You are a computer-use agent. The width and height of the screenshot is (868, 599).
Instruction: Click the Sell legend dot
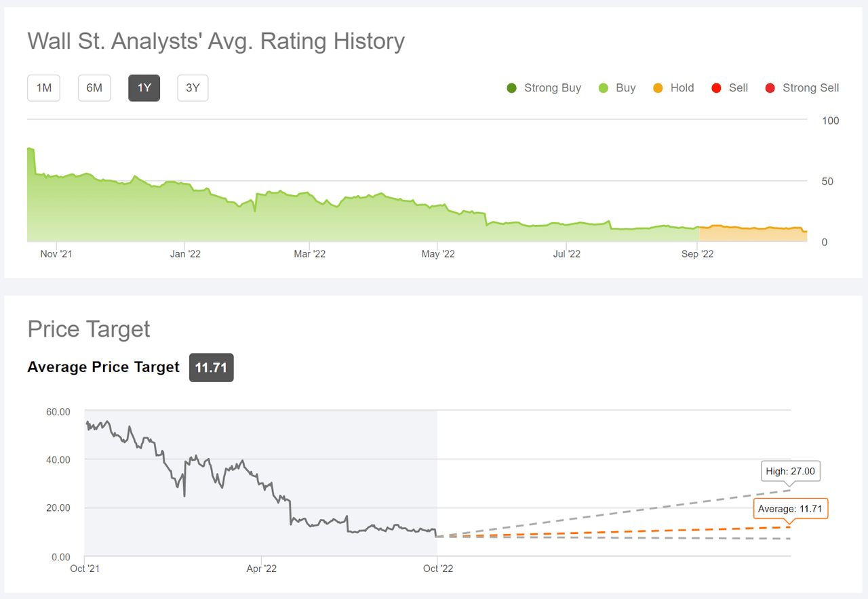(x=717, y=87)
